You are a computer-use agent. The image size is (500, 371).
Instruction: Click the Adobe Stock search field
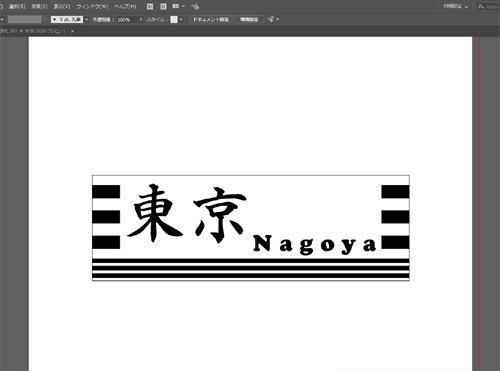[x=488, y=6]
